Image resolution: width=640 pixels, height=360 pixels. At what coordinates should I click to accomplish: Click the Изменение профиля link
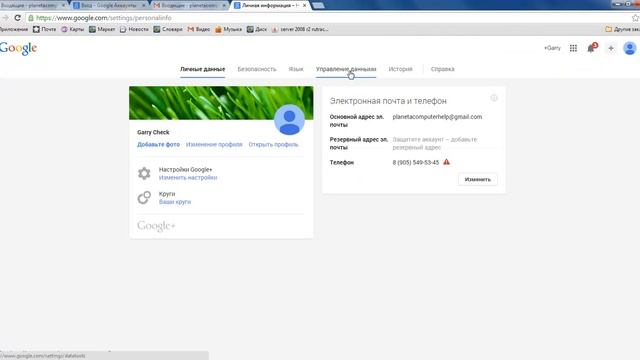(x=214, y=144)
